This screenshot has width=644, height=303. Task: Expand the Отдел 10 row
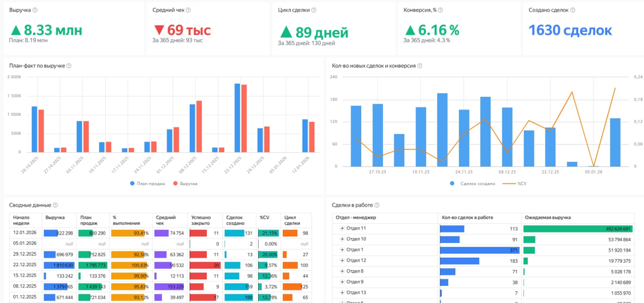(342, 239)
